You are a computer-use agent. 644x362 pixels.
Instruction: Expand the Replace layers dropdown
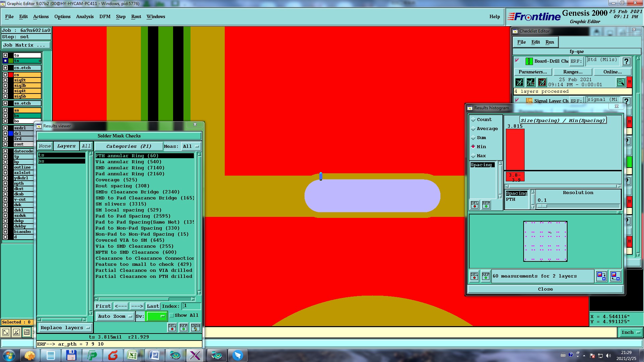65,328
